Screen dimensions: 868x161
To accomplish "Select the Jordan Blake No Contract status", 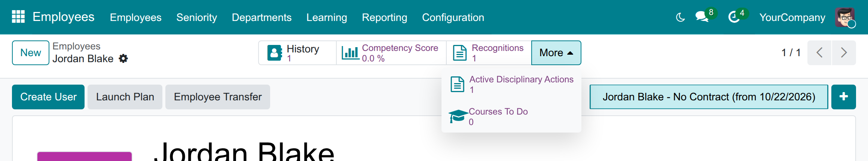I will (709, 97).
